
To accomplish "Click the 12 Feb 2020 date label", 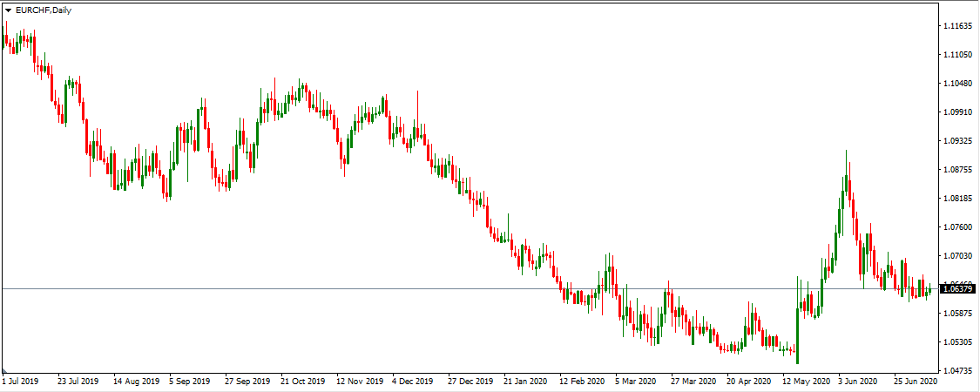I will click(582, 381).
